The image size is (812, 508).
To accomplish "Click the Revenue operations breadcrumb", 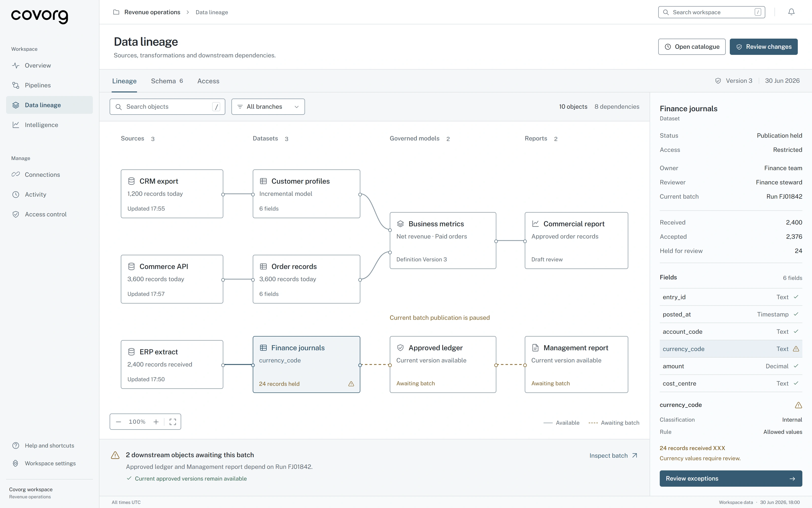I will (152, 12).
